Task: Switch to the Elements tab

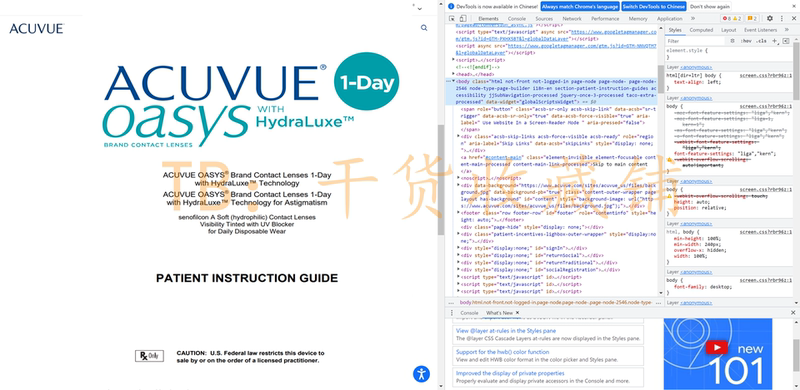Action: pyautogui.click(x=488, y=19)
